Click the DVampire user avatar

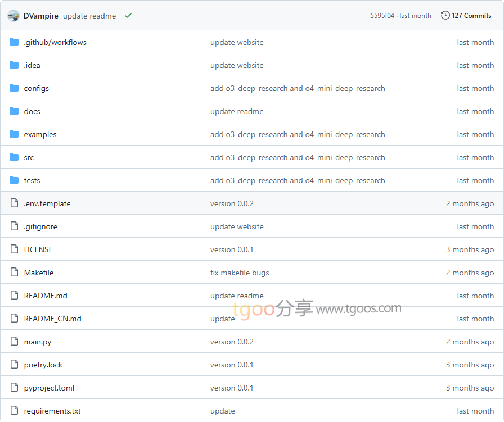coord(13,16)
